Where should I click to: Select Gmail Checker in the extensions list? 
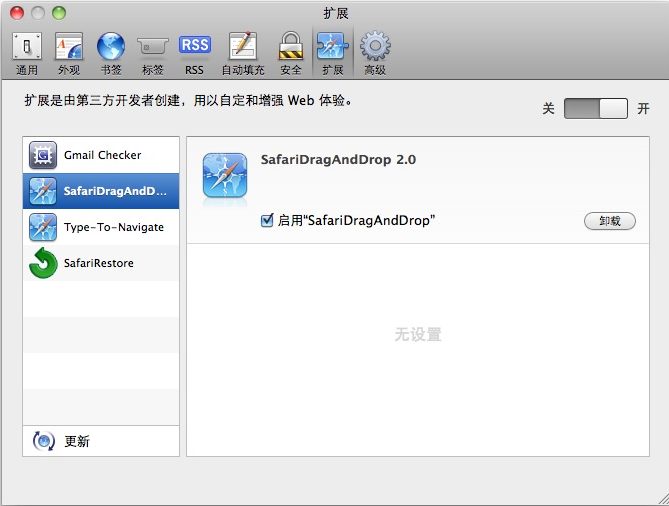[x=101, y=155]
